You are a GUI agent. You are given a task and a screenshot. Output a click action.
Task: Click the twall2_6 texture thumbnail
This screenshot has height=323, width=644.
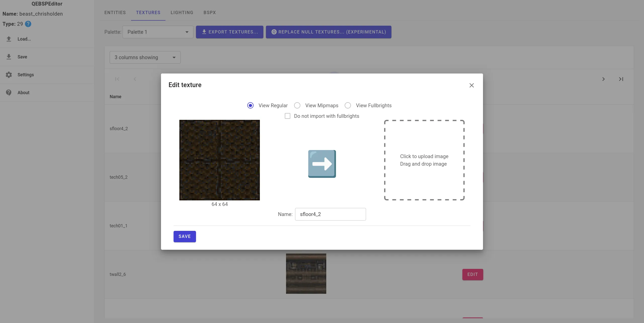(x=306, y=274)
